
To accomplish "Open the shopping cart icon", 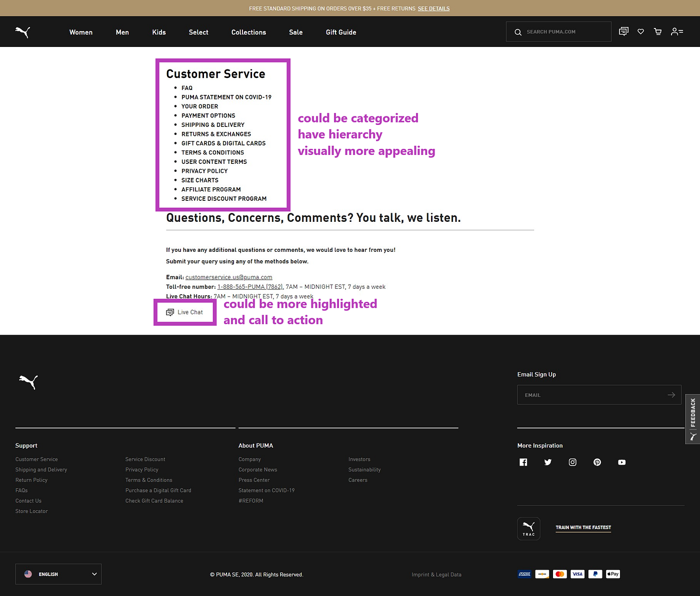I will (658, 31).
